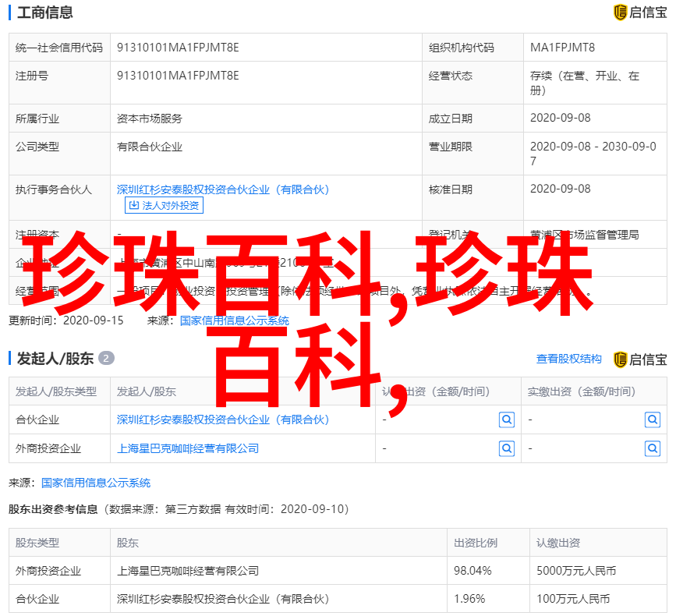
Task: Click search icon in 合伙企业 row 认缴出资 column
Action: [x=507, y=420]
